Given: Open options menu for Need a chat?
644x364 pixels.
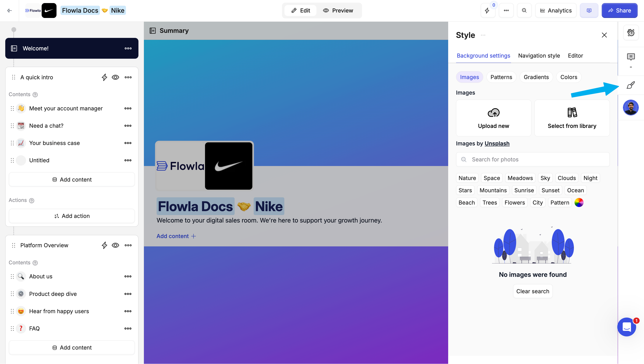Looking at the screenshot, I should point(128,126).
